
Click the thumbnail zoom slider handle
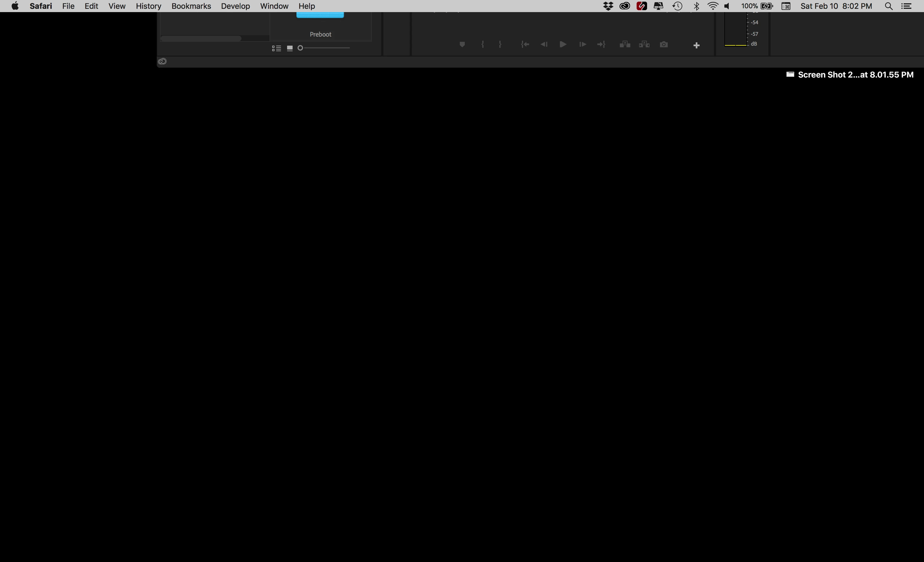click(300, 48)
